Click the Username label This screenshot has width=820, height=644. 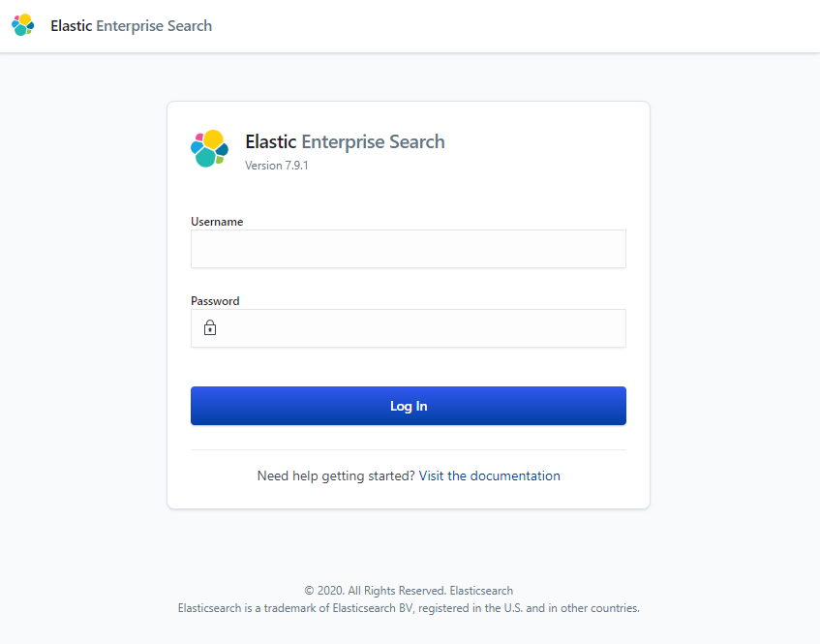pos(217,222)
